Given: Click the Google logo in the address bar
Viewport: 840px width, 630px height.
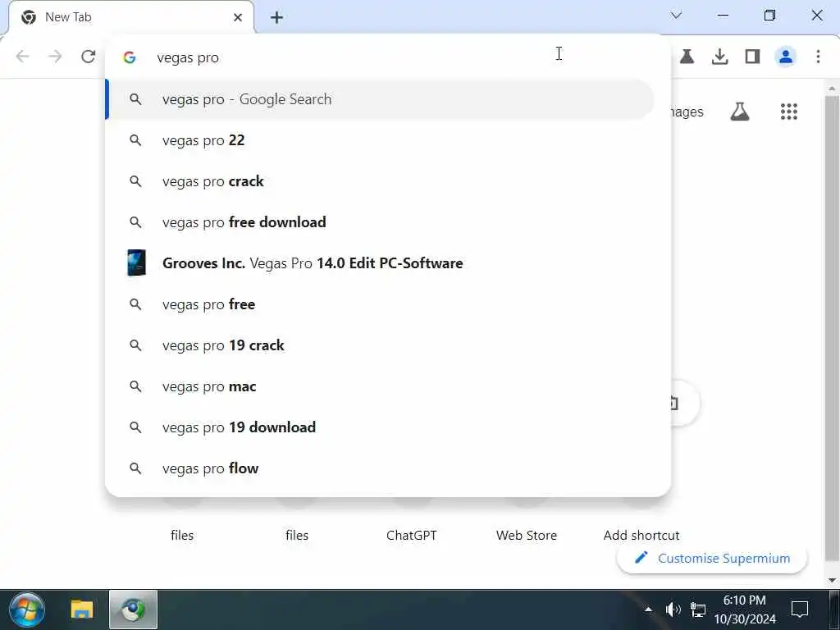Looking at the screenshot, I should pyautogui.click(x=129, y=57).
